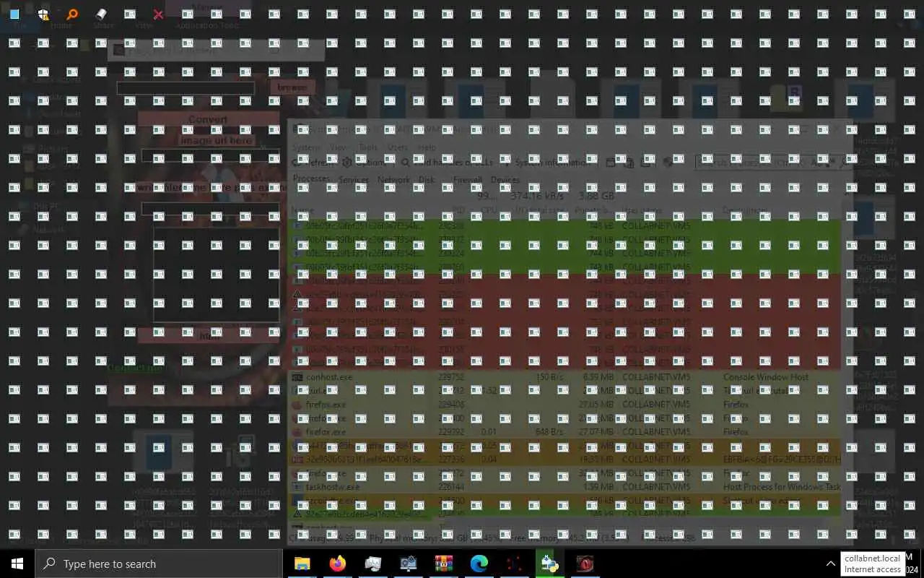Click the Console Window Host description

pos(766,377)
